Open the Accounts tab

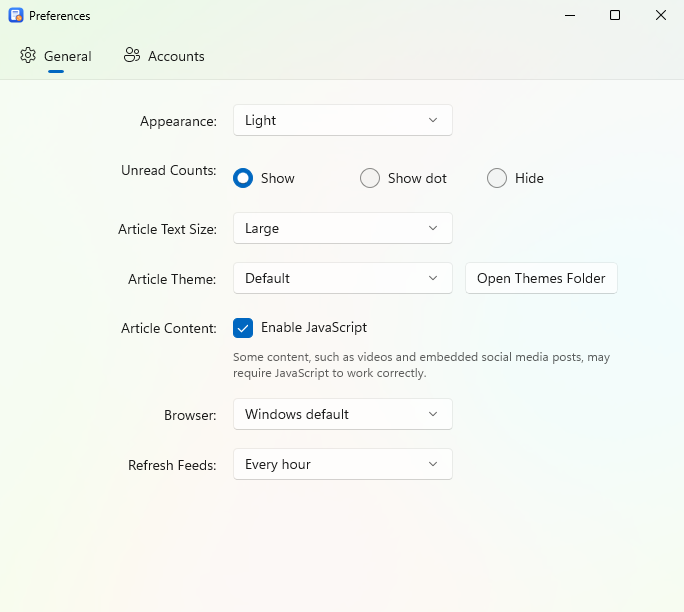click(164, 56)
